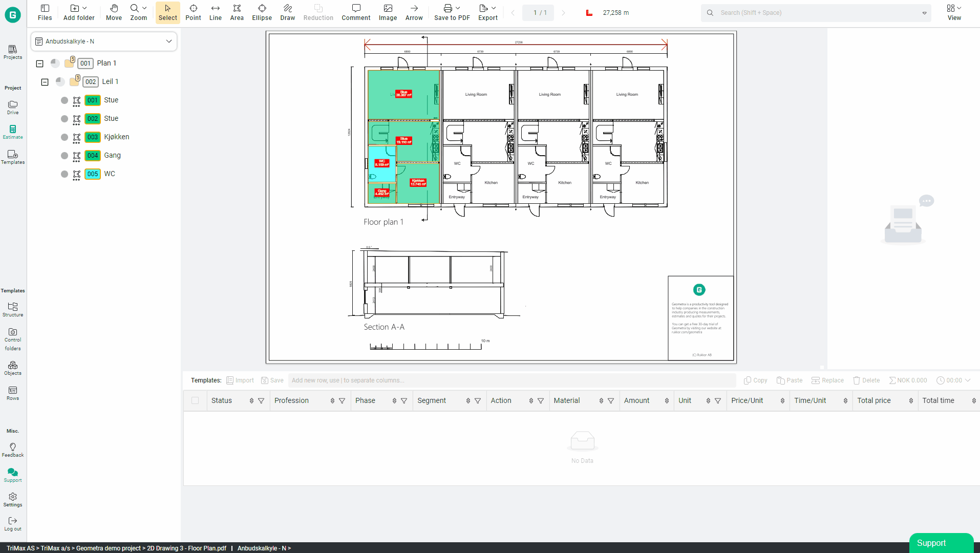Select the Arrow annotation tool
The image size is (980, 553).
click(x=414, y=12)
